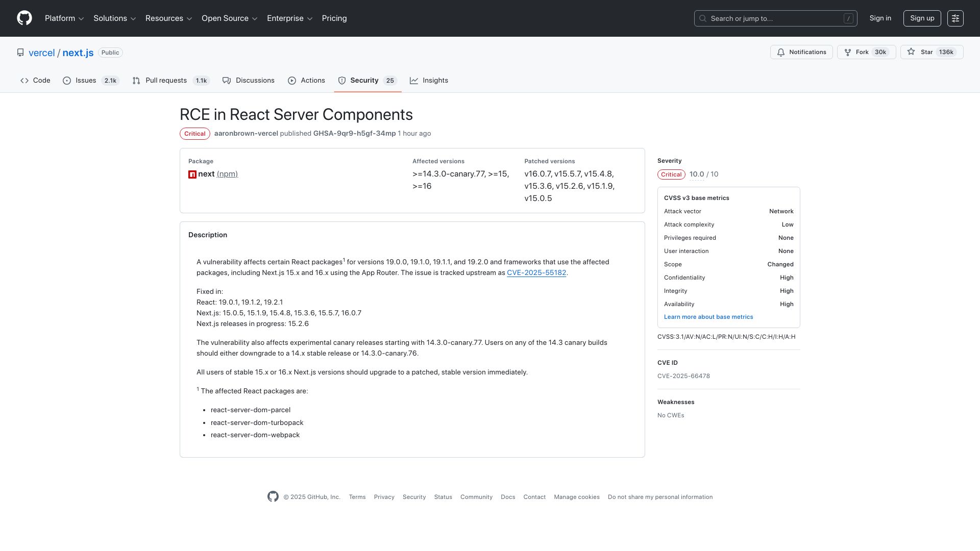Focus the Search or jump to field
Screen dimensions: 980x551
[775, 18]
